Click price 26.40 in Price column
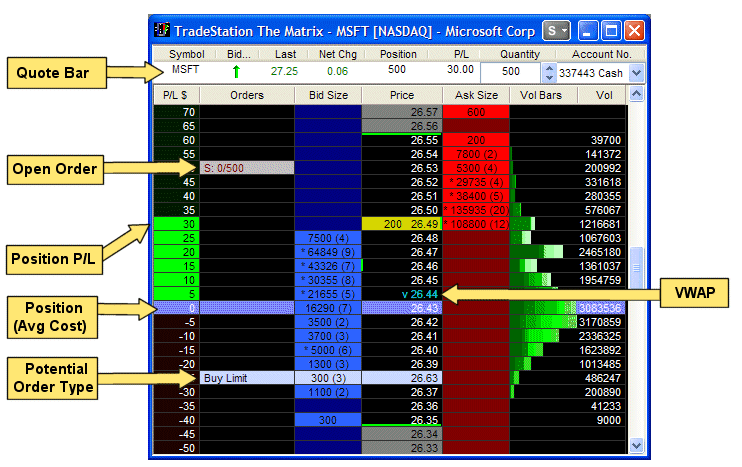742x467 pixels. click(402, 351)
